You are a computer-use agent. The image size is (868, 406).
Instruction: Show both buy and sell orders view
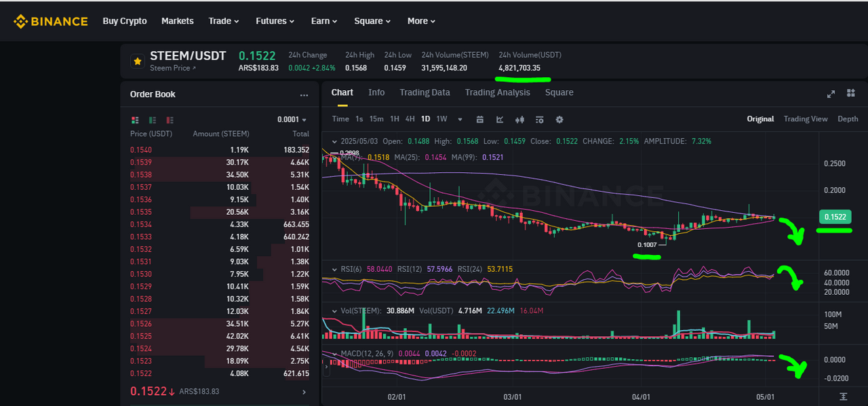(134, 120)
